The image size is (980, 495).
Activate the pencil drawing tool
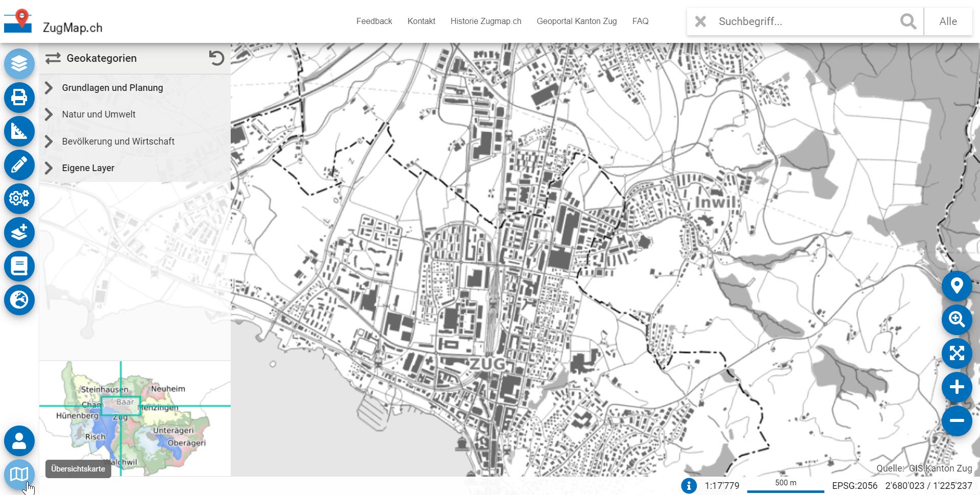pyautogui.click(x=19, y=165)
